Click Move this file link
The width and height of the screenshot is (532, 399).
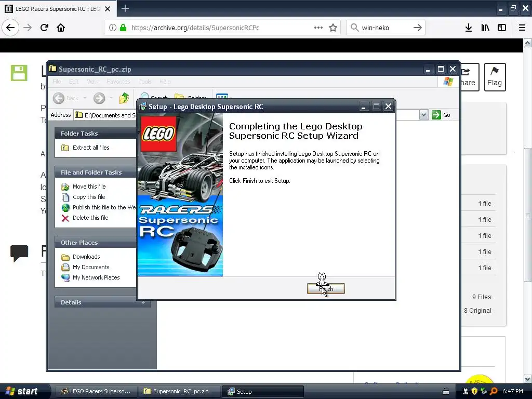[89, 187]
